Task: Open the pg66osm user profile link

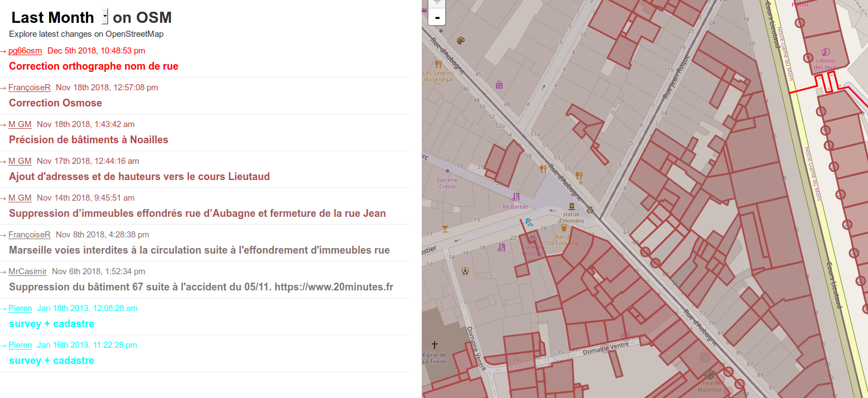Action: [25, 50]
